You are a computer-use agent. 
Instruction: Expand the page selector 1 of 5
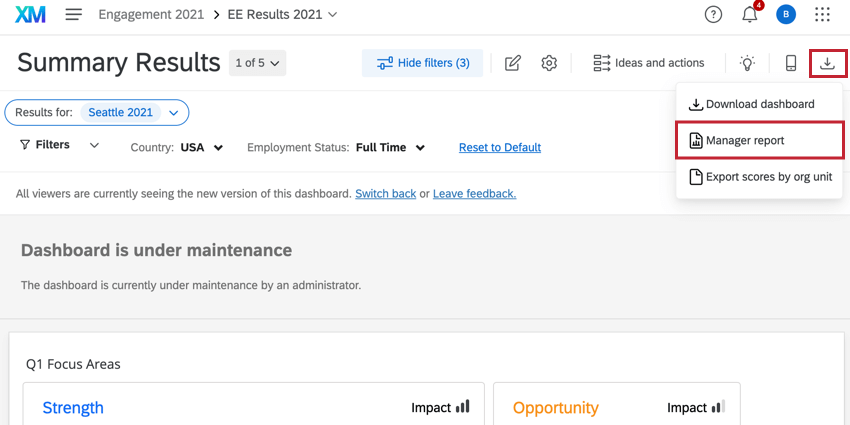(258, 63)
